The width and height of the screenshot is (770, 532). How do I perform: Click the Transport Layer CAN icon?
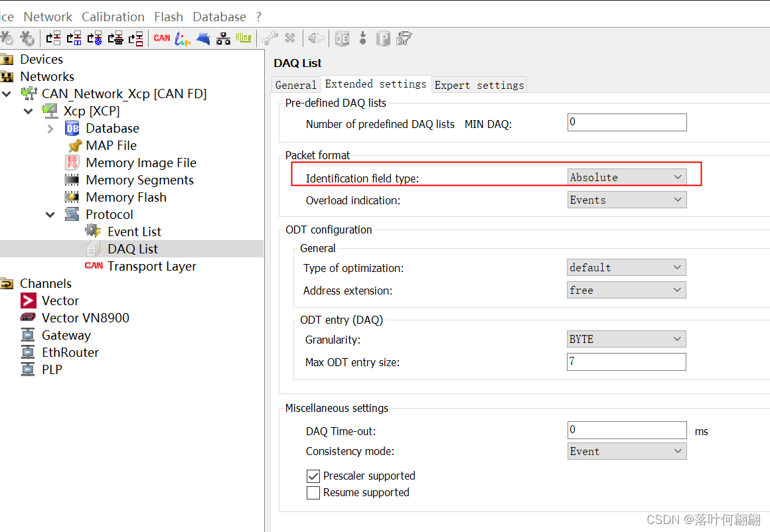(x=94, y=265)
